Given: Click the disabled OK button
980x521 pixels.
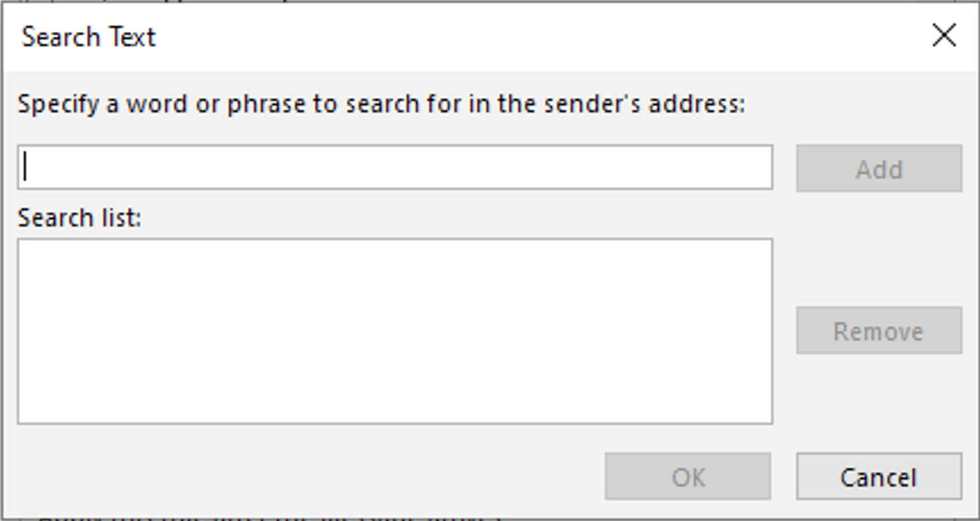Looking at the screenshot, I should 686,477.
